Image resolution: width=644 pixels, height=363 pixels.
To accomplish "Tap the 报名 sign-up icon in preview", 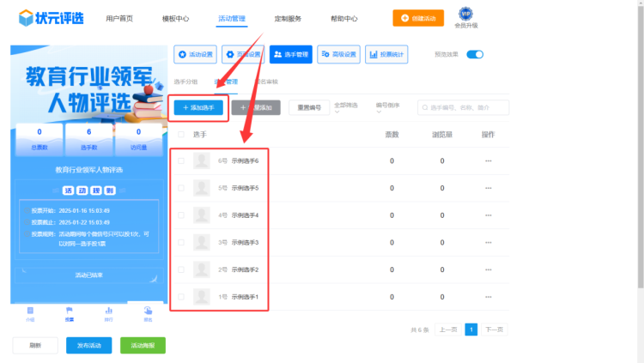I will [x=148, y=311].
